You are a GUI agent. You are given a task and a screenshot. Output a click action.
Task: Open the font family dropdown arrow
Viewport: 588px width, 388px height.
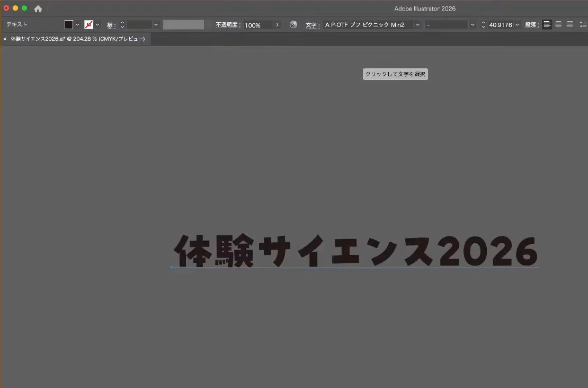coord(417,25)
